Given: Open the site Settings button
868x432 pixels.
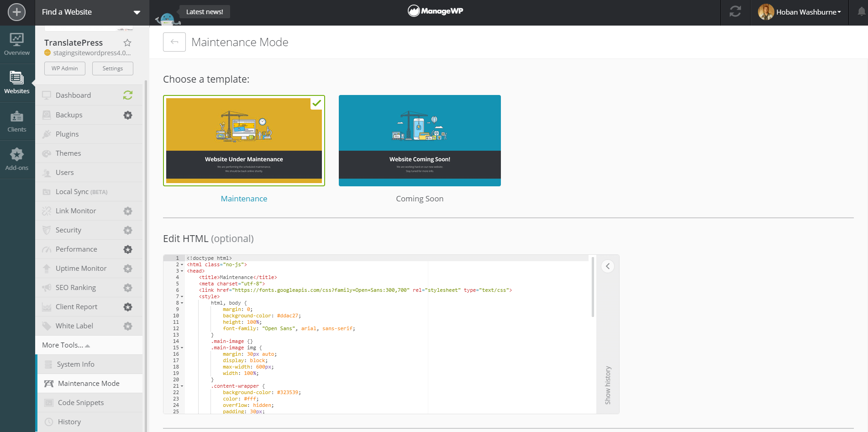Looking at the screenshot, I should coord(112,68).
